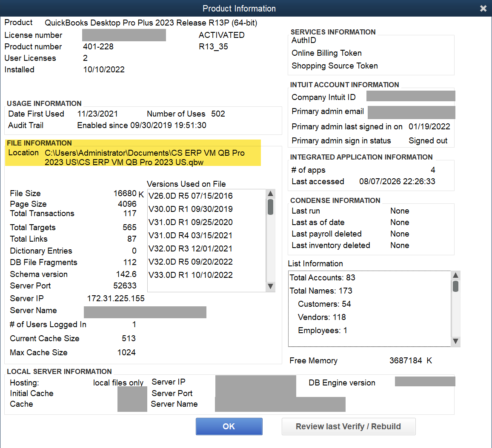Click Installed date 10/10/2022
This screenshot has width=492, height=448.
104,69
